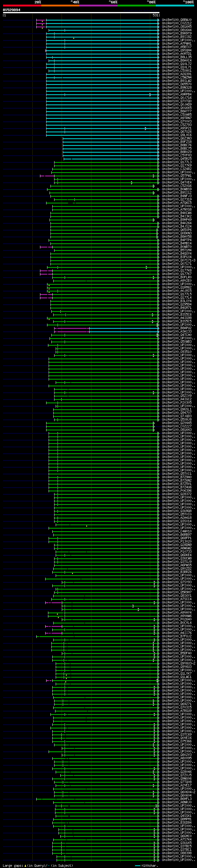This screenshot has height=868, width=197.
Task: Select the UniRef100_Q65XP6 label
Action: pyautogui.click(x=177, y=230)
